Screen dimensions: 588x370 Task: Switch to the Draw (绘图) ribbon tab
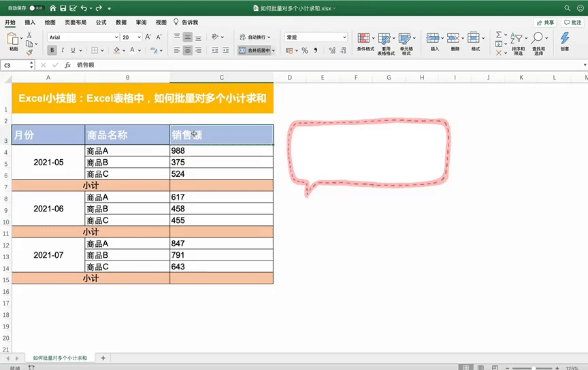tap(50, 22)
